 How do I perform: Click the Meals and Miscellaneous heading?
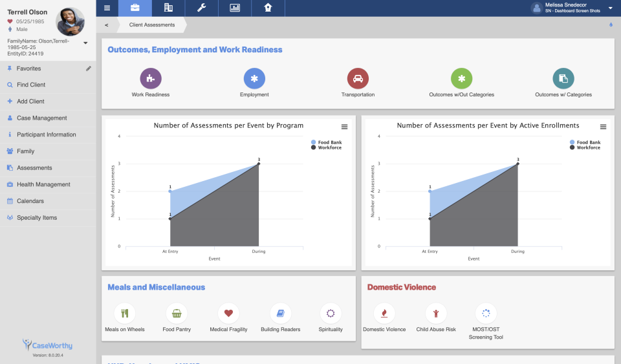click(x=157, y=287)
